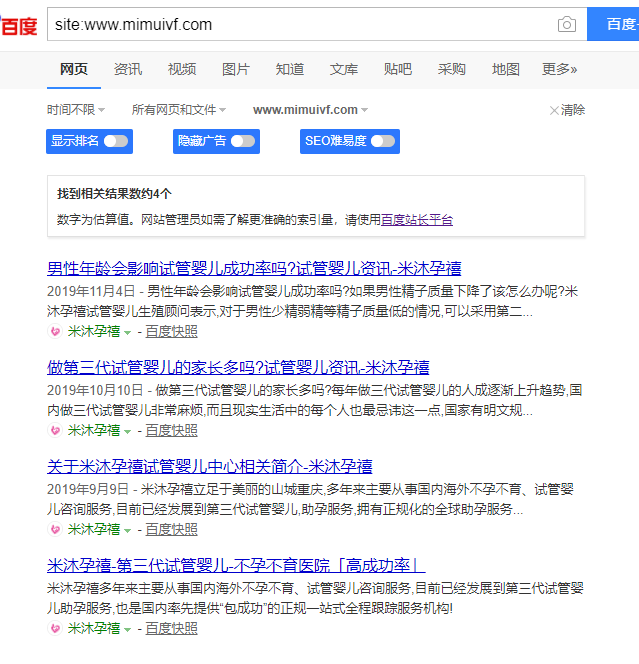Open result 做第三代试管婴儿的家长多吗

pos(238,368)
